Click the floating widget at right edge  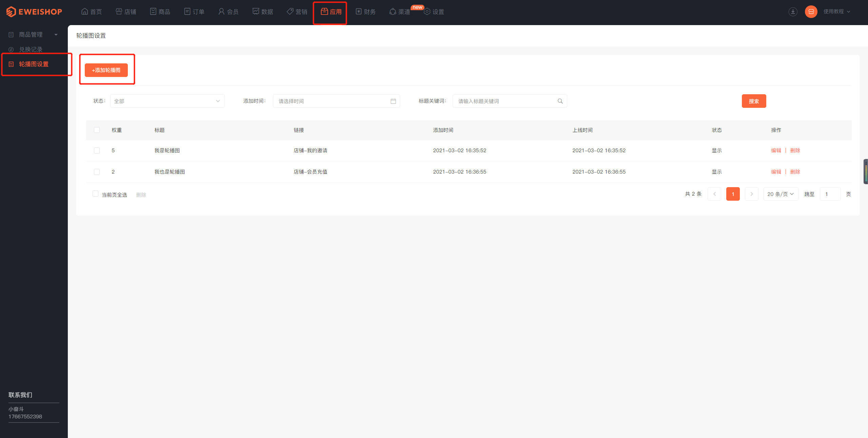(x=866, y=172)
